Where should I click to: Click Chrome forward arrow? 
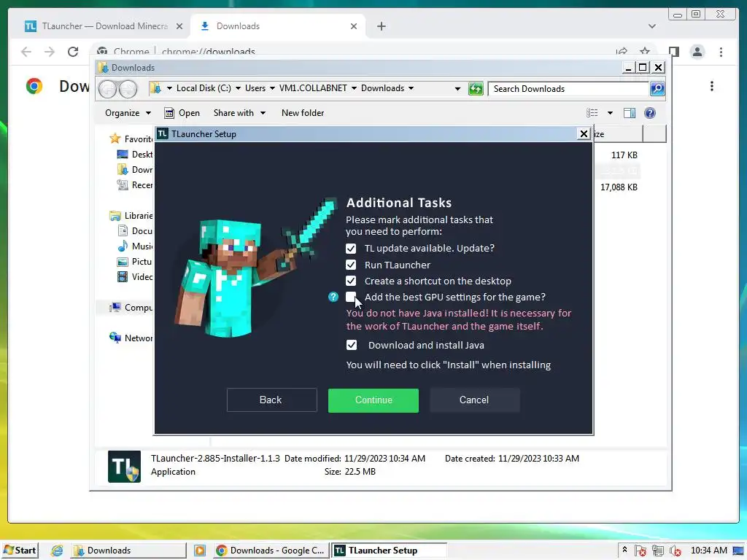[50, 52]
